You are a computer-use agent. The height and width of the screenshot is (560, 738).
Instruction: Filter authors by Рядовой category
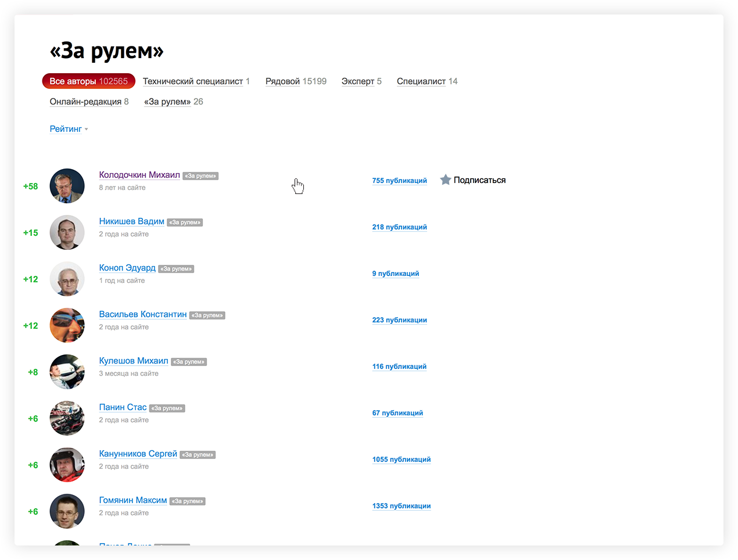[x=282, y=81]
